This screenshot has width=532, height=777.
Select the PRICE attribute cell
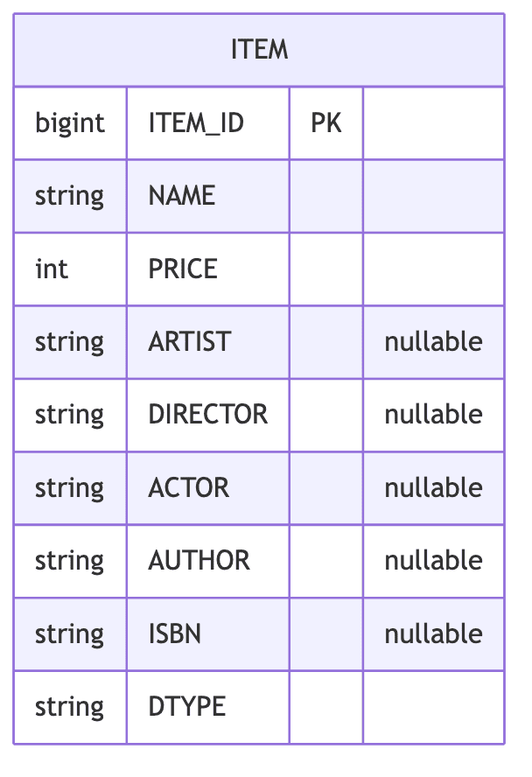point(183,269)
